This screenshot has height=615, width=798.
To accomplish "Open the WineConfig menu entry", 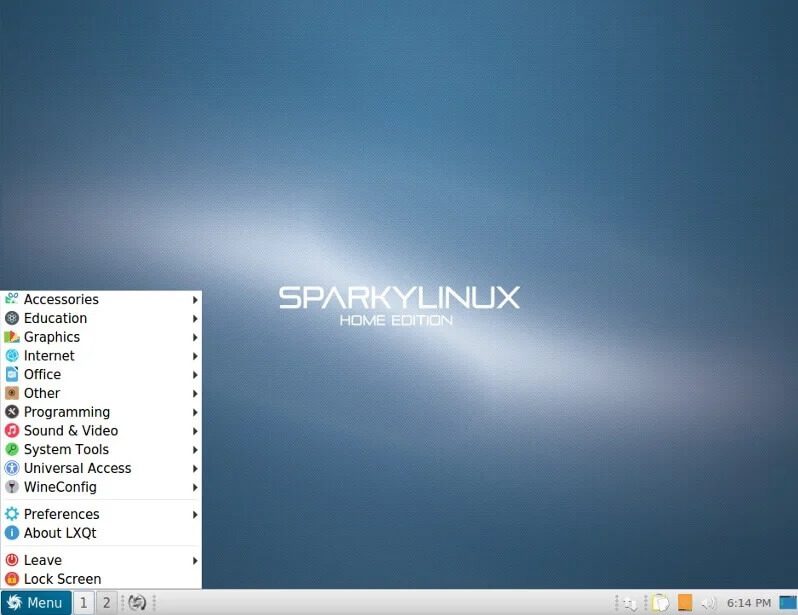I will click(101, 487).
